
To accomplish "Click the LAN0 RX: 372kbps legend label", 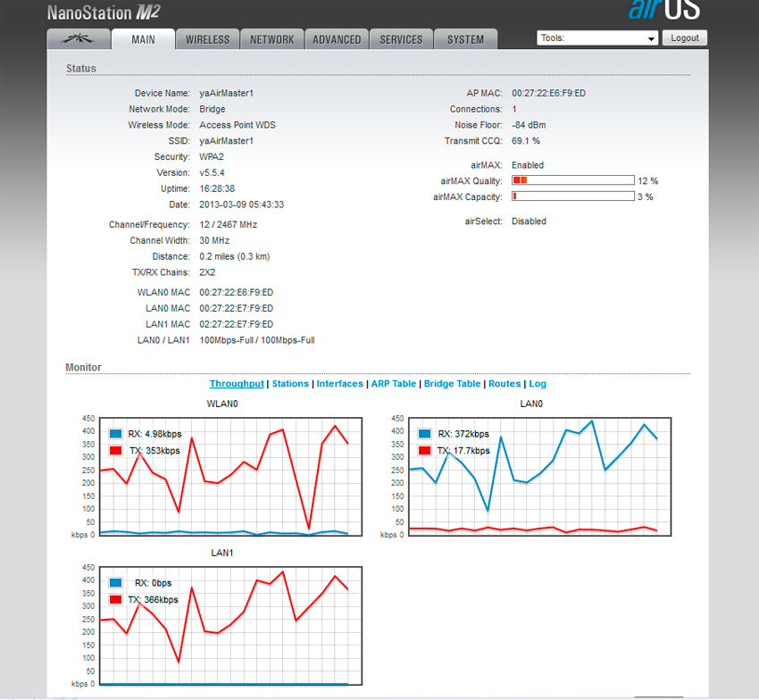I will click(x=463, y=434).
